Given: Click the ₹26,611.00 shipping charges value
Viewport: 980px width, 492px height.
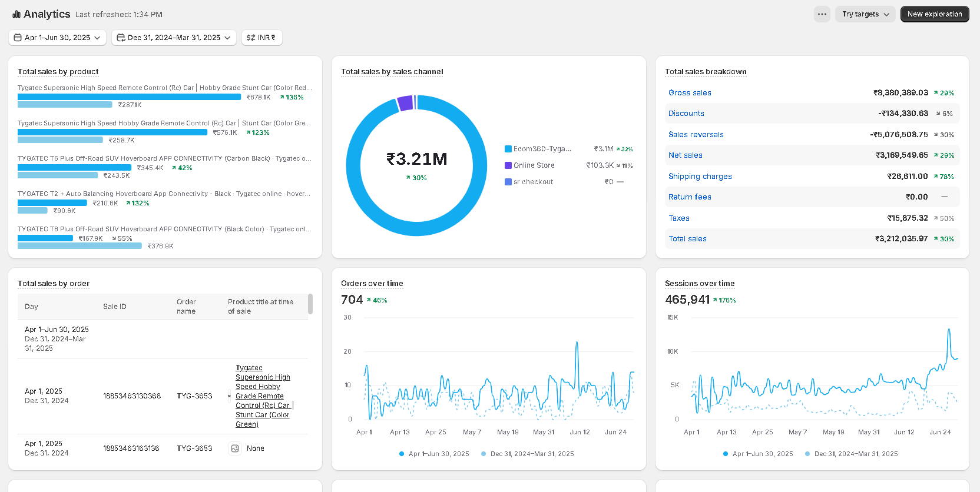Looking at the screenshot, I should coord(908,177).
